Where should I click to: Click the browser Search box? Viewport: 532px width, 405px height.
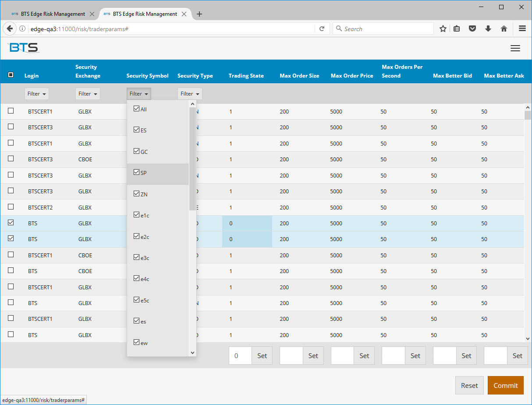click(x=383, y=28)
